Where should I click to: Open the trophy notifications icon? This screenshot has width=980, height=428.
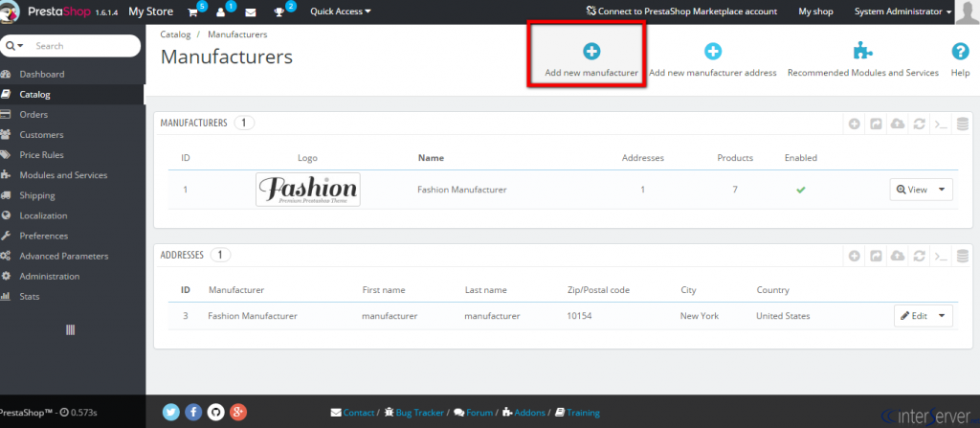[x=279, y=11]
